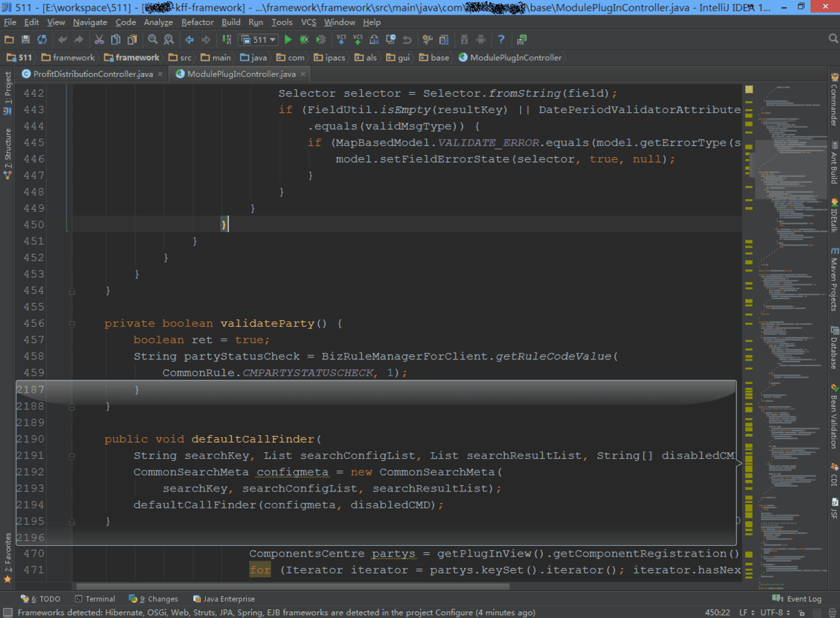Toggle fold marker at line 2191
Image resolution: width=840 pixels, height=618 pixels.
click(72, 456)
